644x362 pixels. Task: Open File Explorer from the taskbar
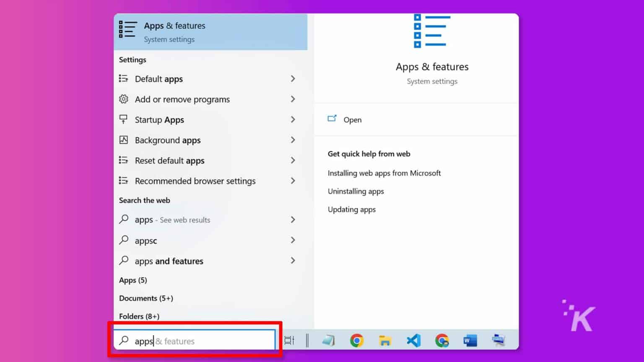pyautogui.click(x=385, y=340)
